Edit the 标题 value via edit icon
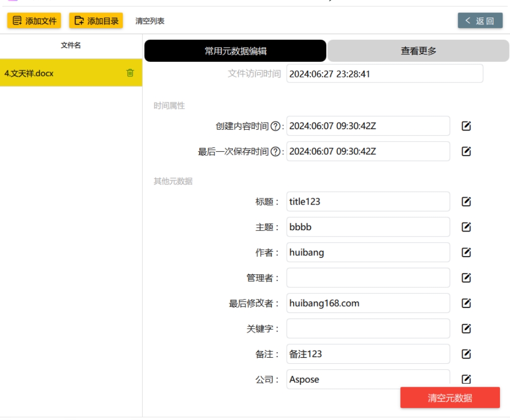 466,202
